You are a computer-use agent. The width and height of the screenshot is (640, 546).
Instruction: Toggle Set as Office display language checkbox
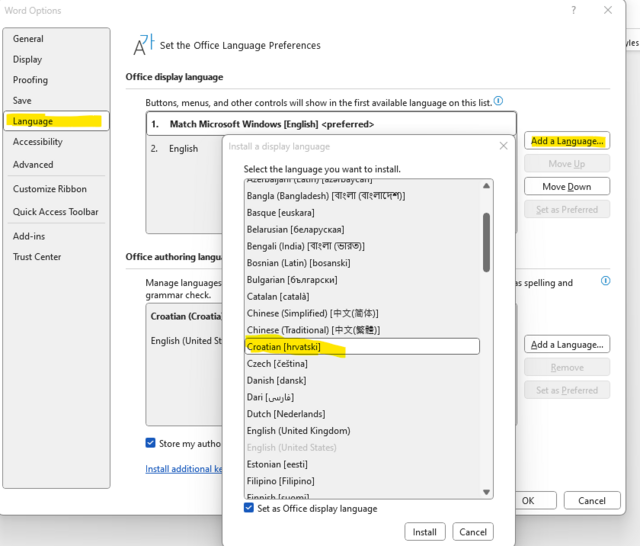[x=249, y=508]
